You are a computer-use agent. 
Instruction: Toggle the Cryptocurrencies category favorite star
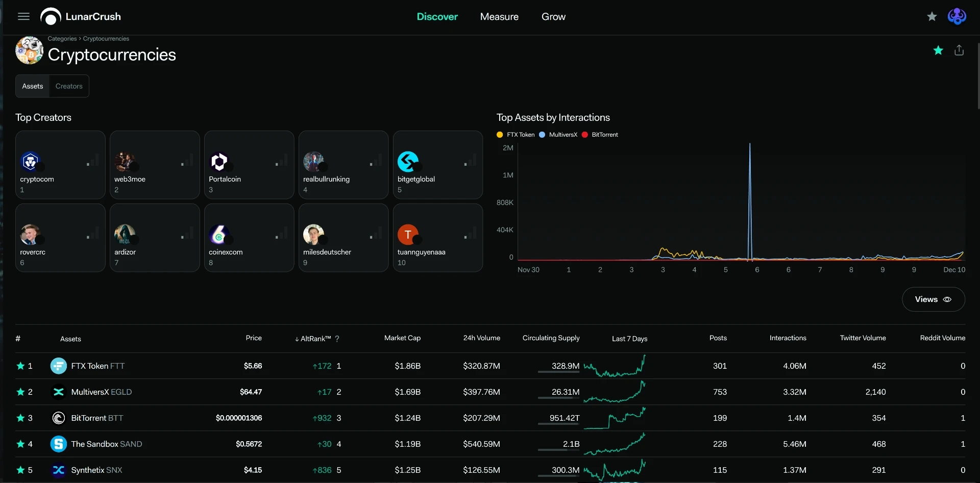pos(938,50)
